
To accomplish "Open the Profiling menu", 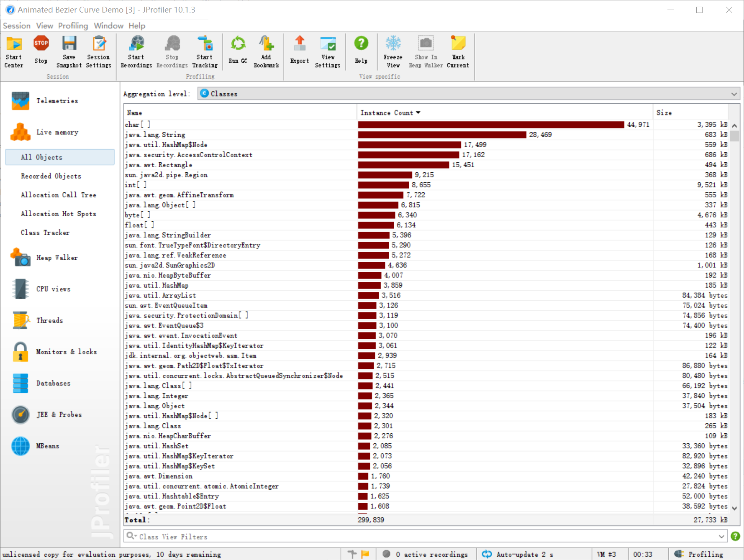I will coord(73,26).
